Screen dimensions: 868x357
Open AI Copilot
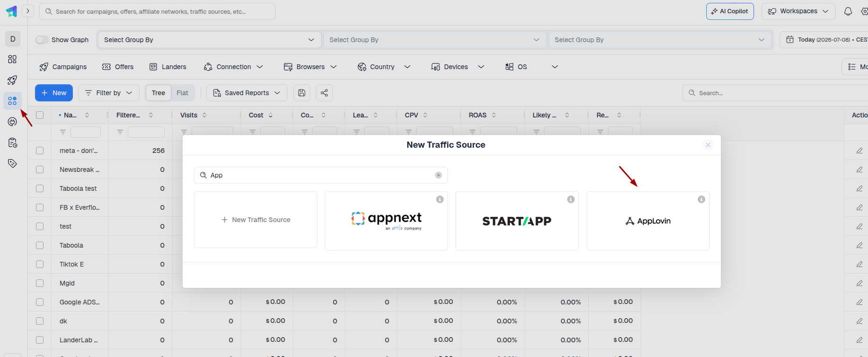[x=730, y=11]
